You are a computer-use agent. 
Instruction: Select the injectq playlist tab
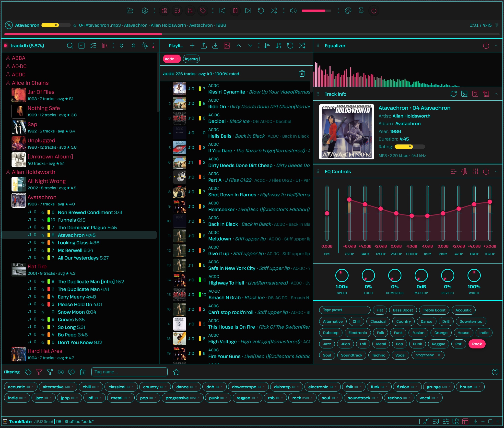191,59
